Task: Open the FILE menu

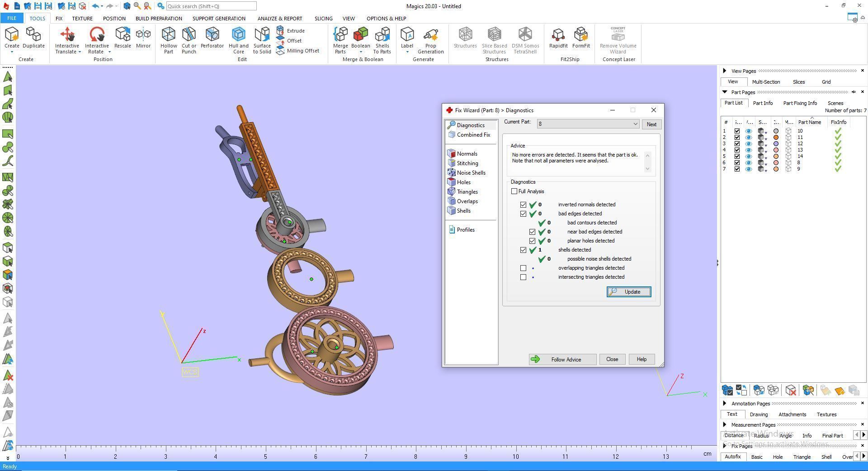Action: click(12, 18)
